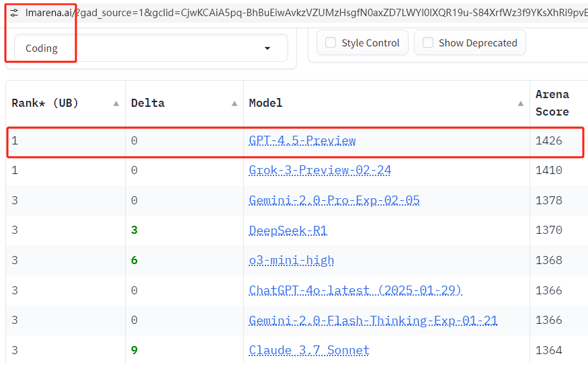Sort by Model column arrow
The image size is (588, 381).
(521, 103)
